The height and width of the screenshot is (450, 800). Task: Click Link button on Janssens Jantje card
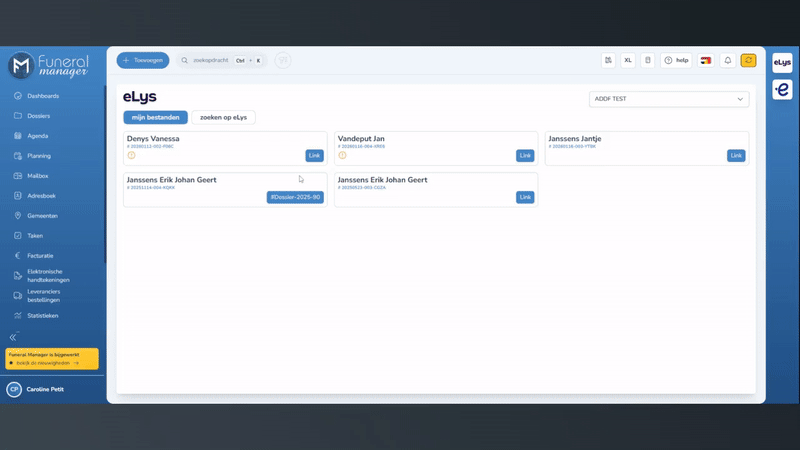point(736,156)
